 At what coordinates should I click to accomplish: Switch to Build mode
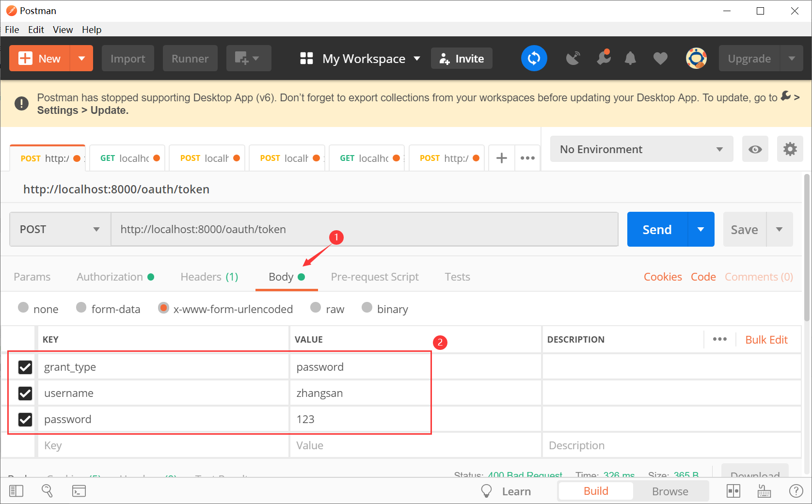596,491
